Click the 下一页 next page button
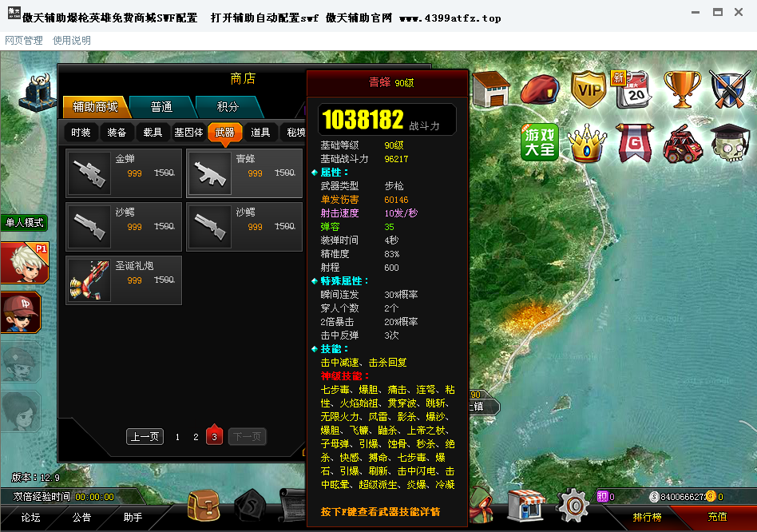 click(x=248, y=436)
